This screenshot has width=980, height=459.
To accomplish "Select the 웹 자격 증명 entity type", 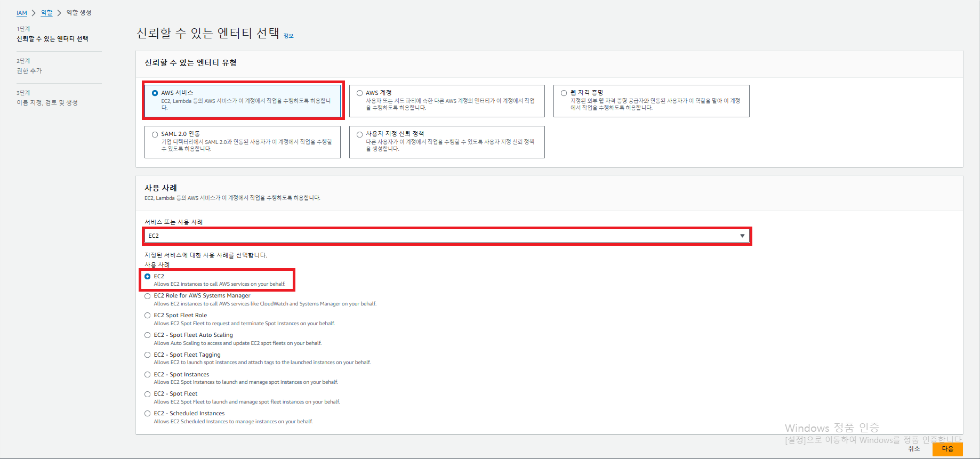I will click(x=651, y=100).
